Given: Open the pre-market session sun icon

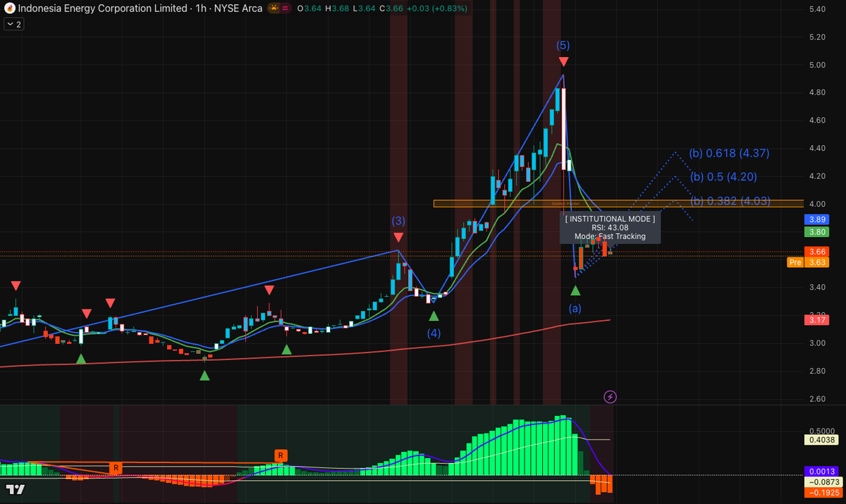Looking at the screenshot, I should (274, 8).
